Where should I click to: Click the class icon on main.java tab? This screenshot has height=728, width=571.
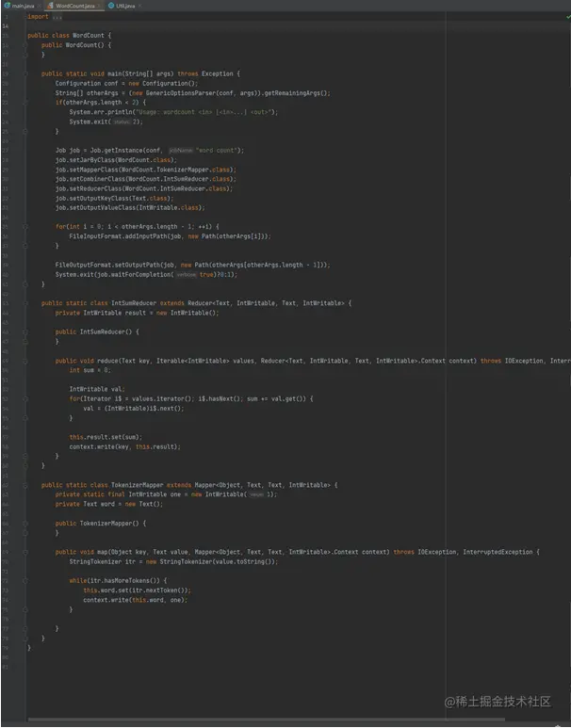click(7, 6)
